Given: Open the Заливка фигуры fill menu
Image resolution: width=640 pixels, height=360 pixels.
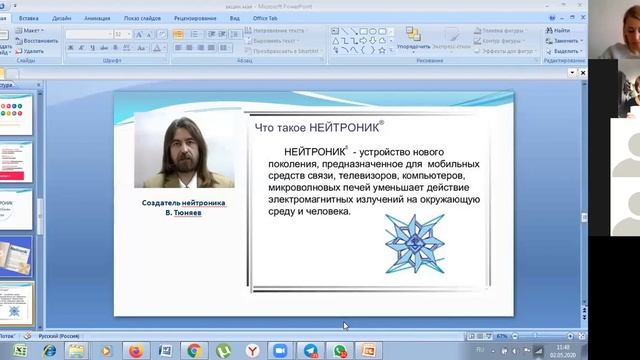Looking at the screenshot, I should pyautogui.click(x=500, y=31).
